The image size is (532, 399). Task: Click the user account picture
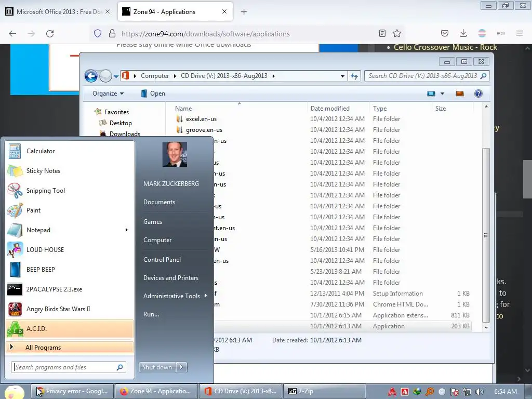pyautogui.click(x=175, y=154)
